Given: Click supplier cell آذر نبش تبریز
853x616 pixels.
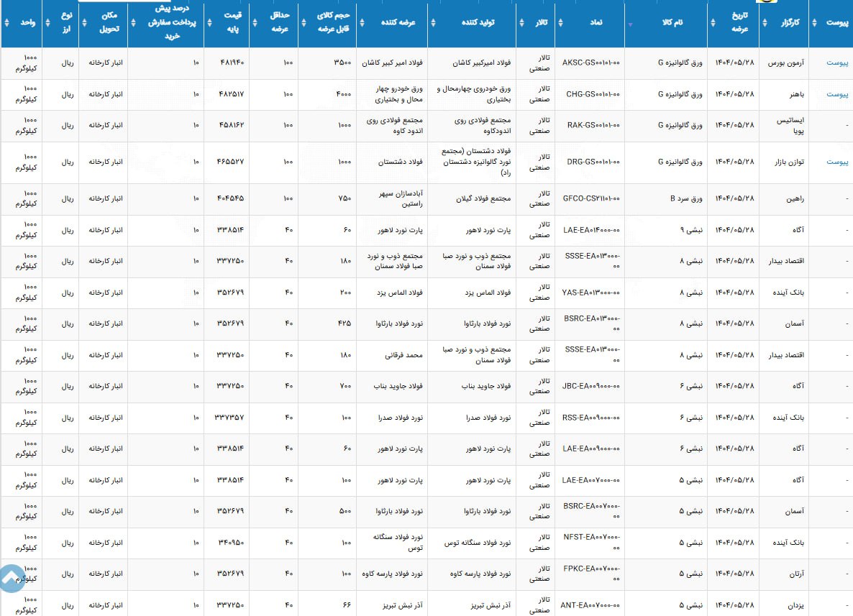Looking at the screenshot, I should [403, 606].
